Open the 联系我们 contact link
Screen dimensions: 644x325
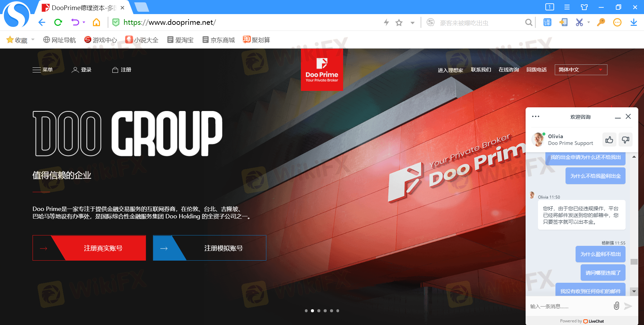(x=481, y=70)
